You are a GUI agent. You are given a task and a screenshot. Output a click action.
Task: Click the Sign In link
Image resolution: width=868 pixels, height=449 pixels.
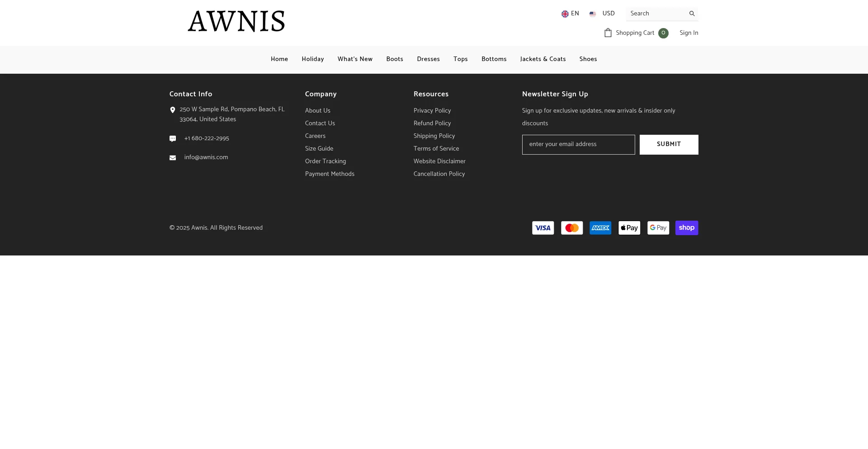(689, 33)
